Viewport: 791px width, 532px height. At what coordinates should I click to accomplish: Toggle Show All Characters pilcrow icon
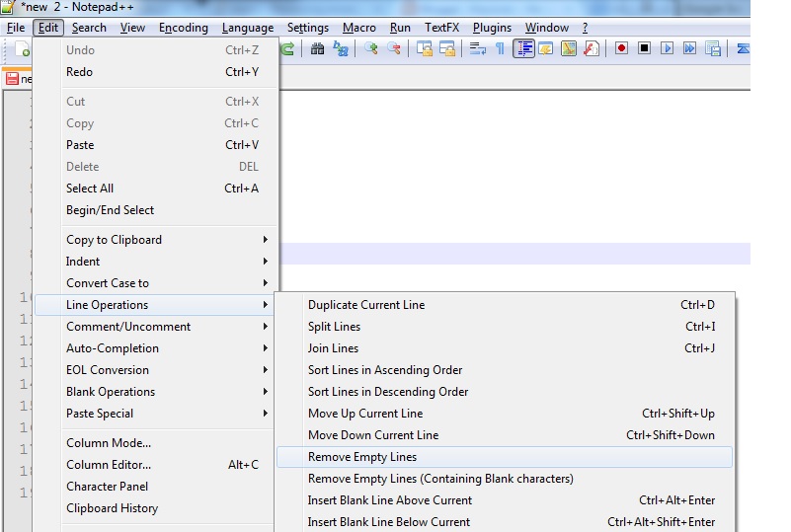(500, 49)
